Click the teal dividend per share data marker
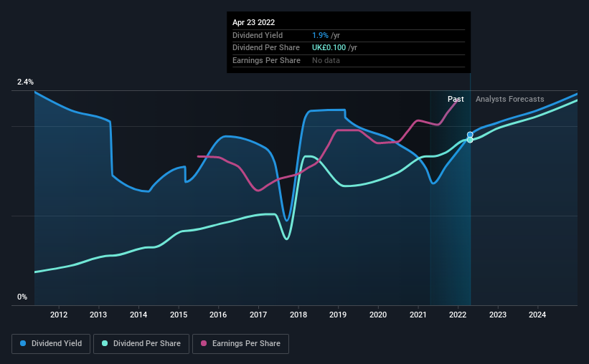The height and width of the screenshot is (364, 589). point(470,140)
